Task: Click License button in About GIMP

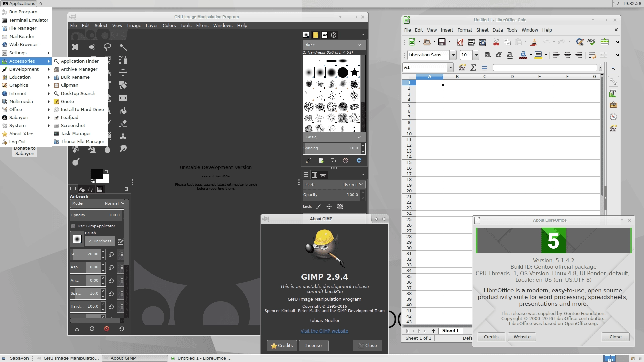Action: 313,346
